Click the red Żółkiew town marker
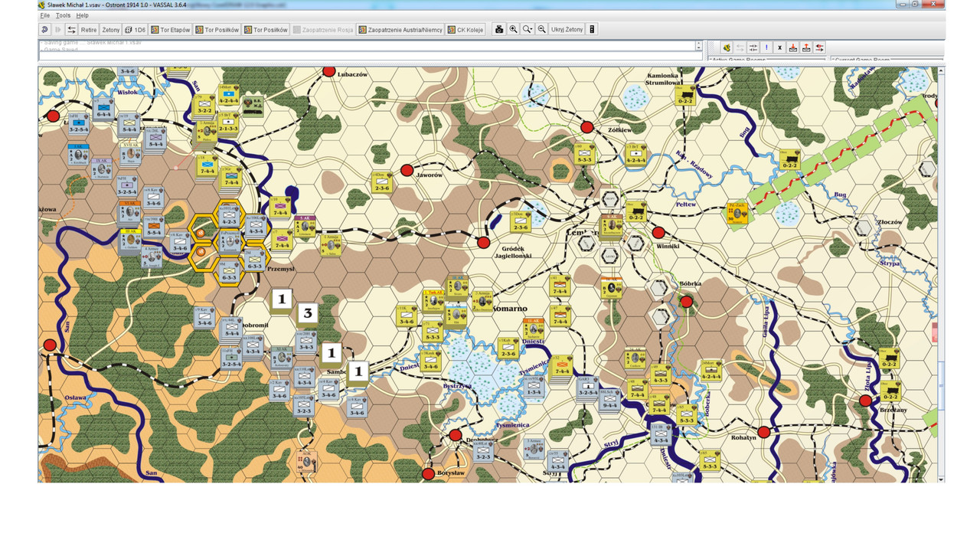Screen dimensions: 980x543 point(587,127)
